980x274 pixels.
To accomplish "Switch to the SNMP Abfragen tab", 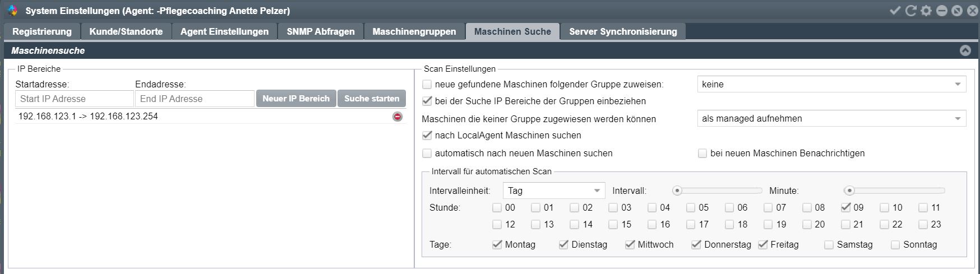I will (321, 31).
